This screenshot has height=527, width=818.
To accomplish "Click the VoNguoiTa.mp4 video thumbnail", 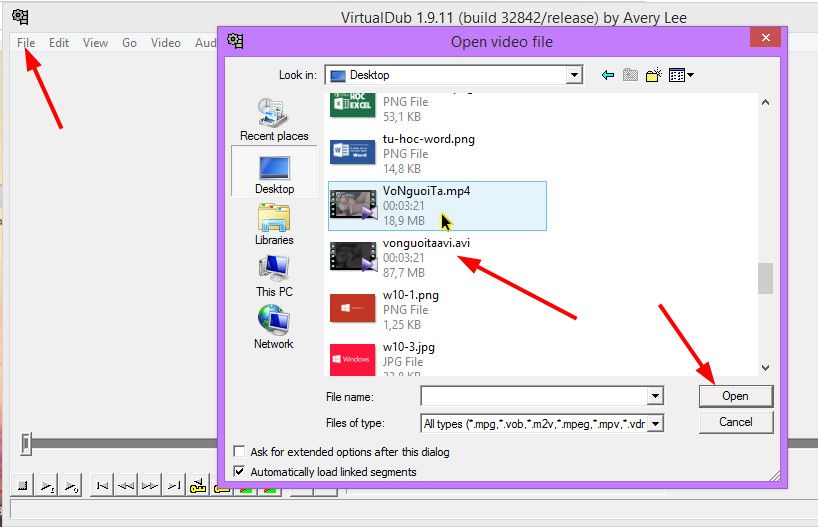I will click(x=353, y=205).
